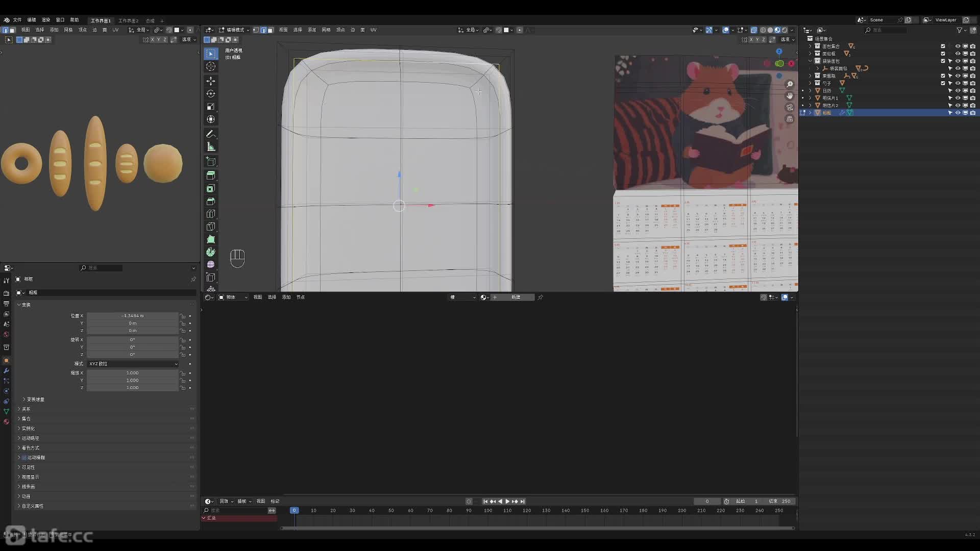Expand the 果酱瓶 collection in outliner

tap(810, 76)
